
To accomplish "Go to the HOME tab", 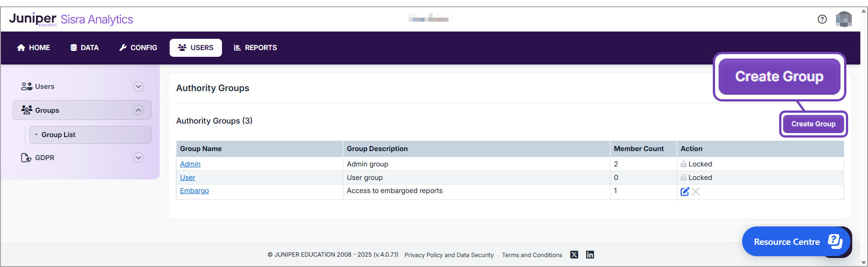I will tap(34, 48).
